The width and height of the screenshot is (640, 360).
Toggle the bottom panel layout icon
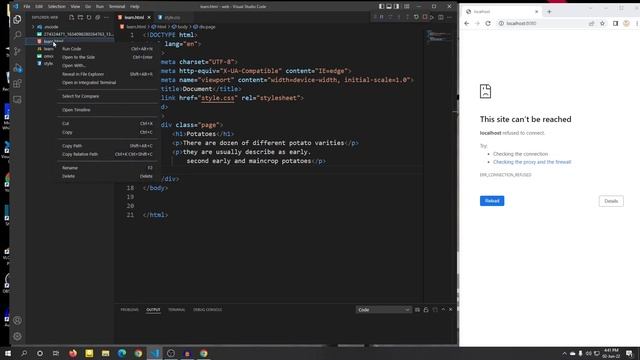tap(389, 7)
